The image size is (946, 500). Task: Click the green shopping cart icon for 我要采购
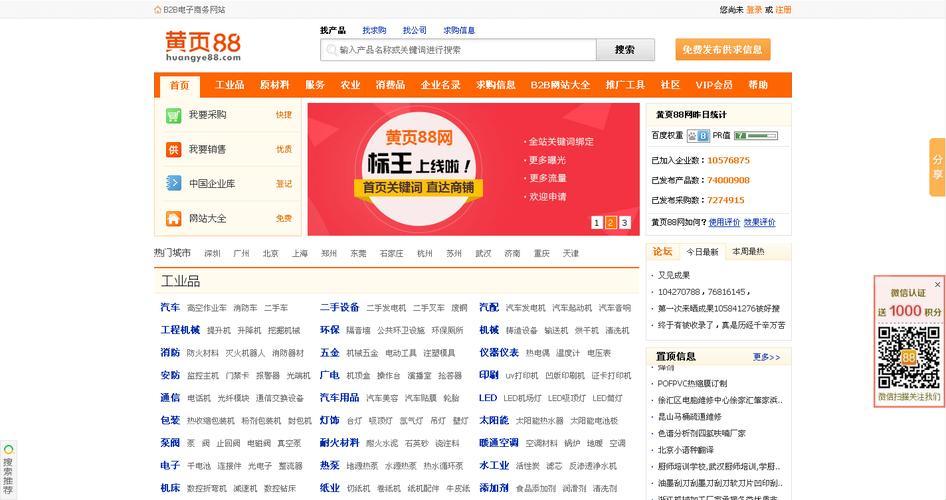point(174,115)
